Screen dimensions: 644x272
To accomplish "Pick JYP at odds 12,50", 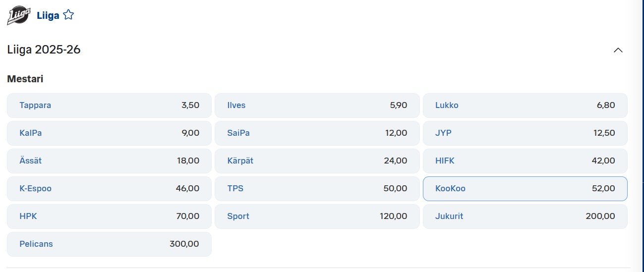I will [x=525, y=133].
